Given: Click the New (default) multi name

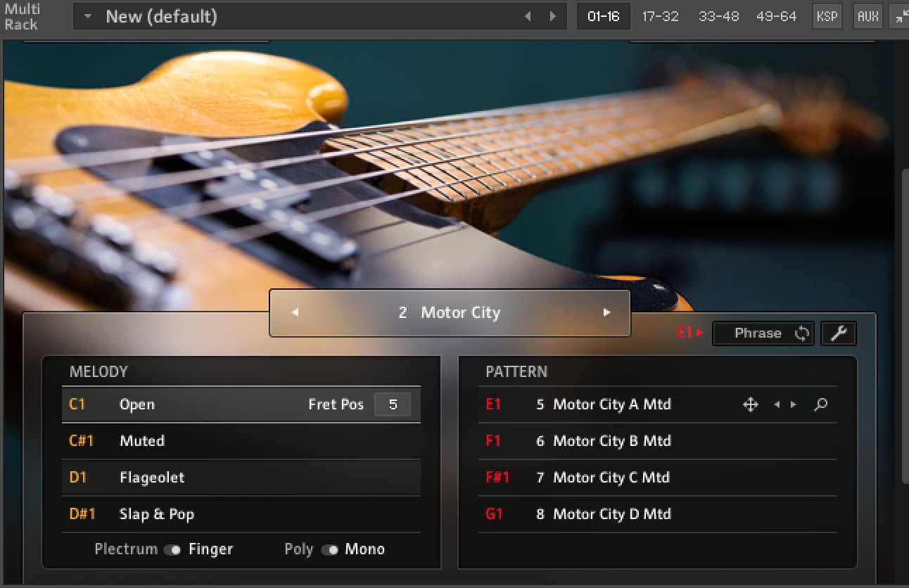Looking at the screenshot, I should click(x=161, y=16).
